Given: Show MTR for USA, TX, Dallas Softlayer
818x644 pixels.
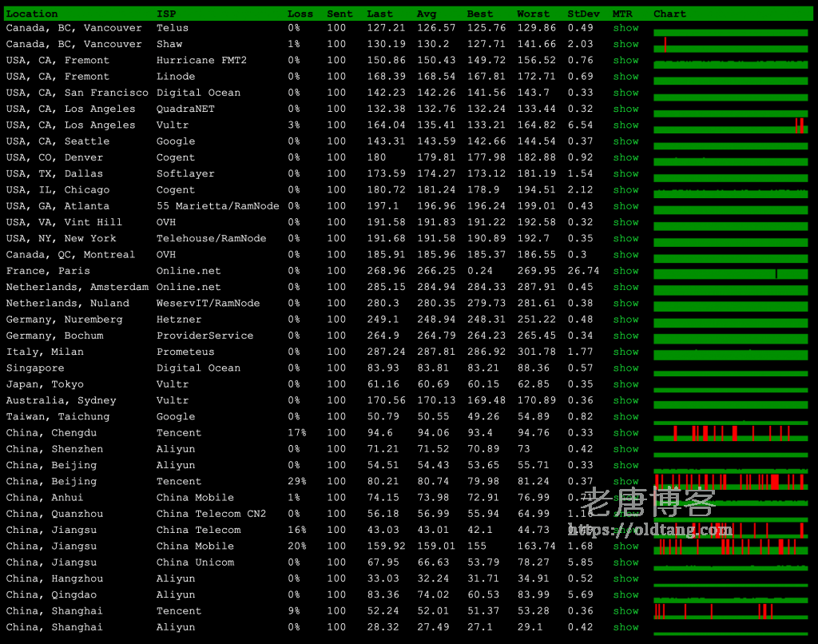Looking at the screenshot, I should click(625, 173).
